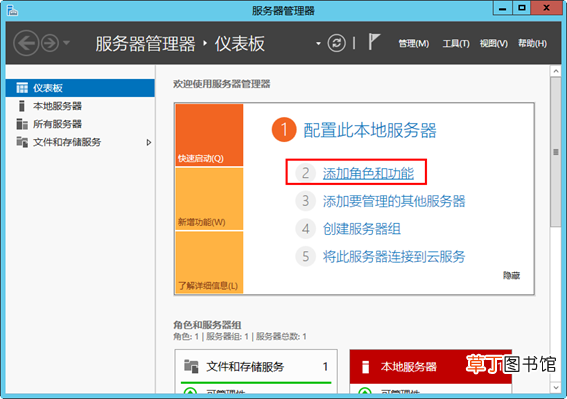The image size is (567, 399).
Task: Open the 本地服务器 red tile header
Action: [431, 366]
